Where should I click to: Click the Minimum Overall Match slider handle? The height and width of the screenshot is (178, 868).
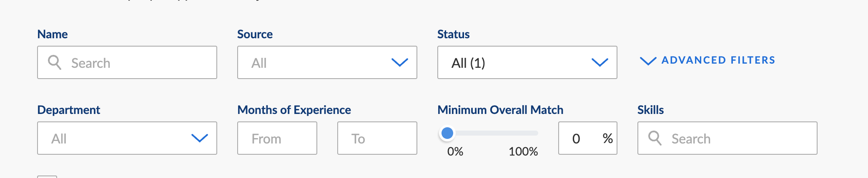point(447,133)
